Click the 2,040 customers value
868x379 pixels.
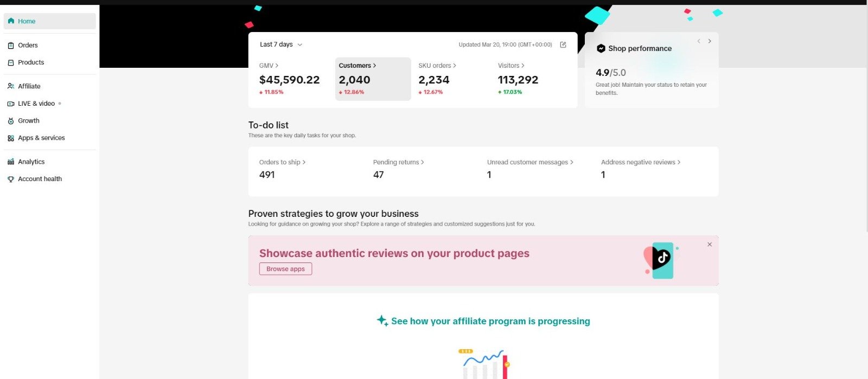(354, 80)
